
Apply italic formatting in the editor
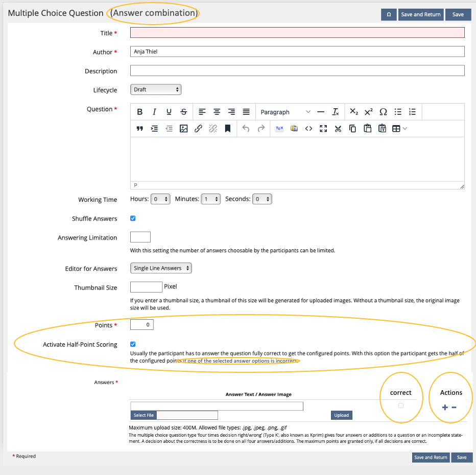(x=154, y=112)
